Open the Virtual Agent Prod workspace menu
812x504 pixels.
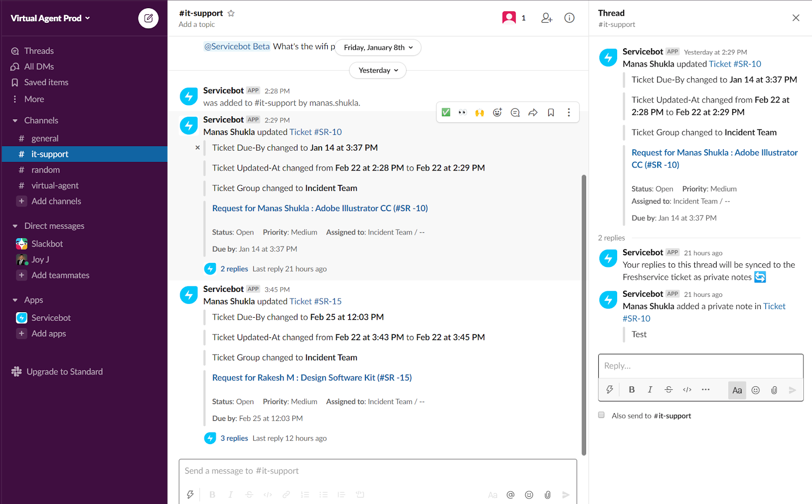pos(50,18)
